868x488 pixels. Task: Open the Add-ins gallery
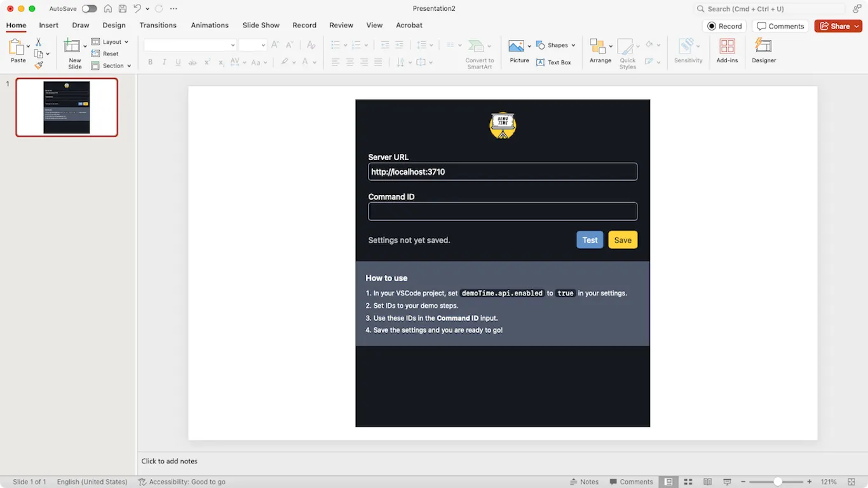pos(727,51)
